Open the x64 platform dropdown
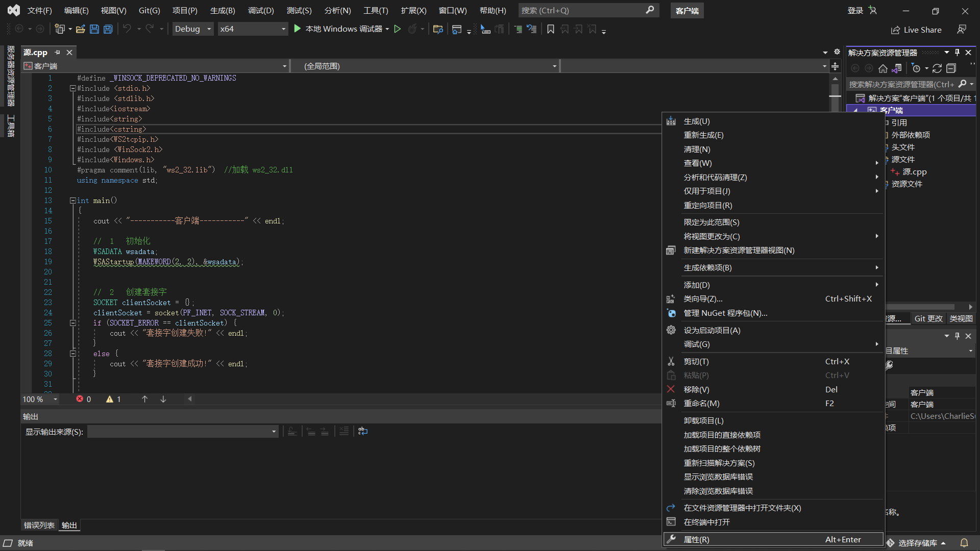The width and height of the screenshot is (980, 551). tap(283, 29)
